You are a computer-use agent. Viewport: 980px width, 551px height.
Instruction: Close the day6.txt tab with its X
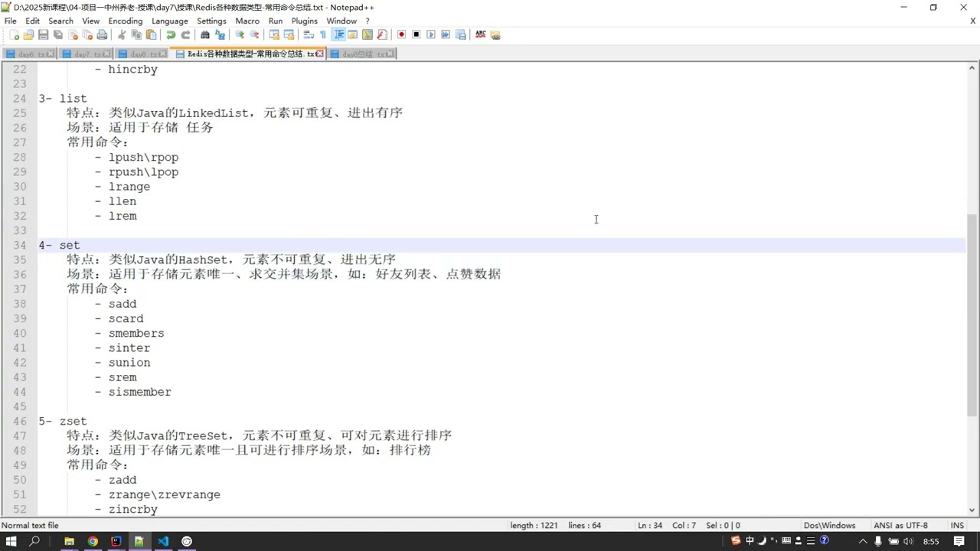[51, 54]
